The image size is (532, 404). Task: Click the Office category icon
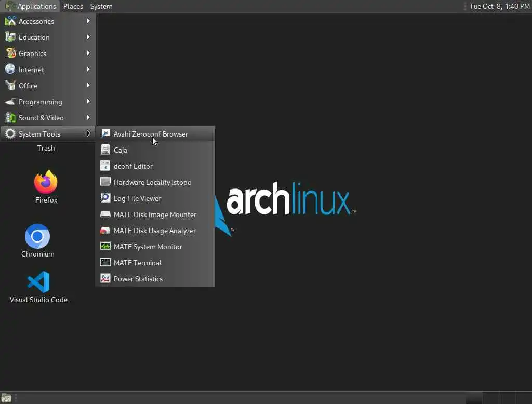coord(10,86)
